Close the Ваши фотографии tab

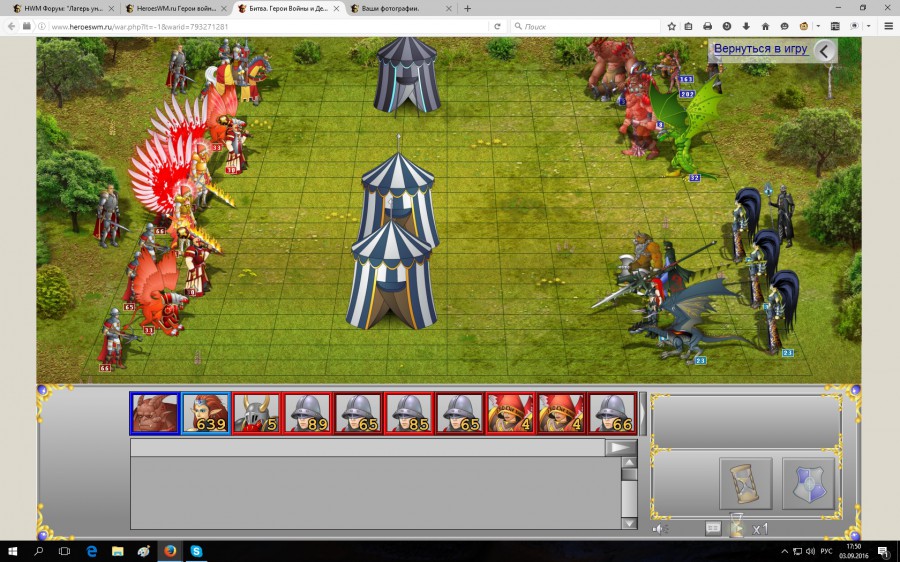pos(449,9)
